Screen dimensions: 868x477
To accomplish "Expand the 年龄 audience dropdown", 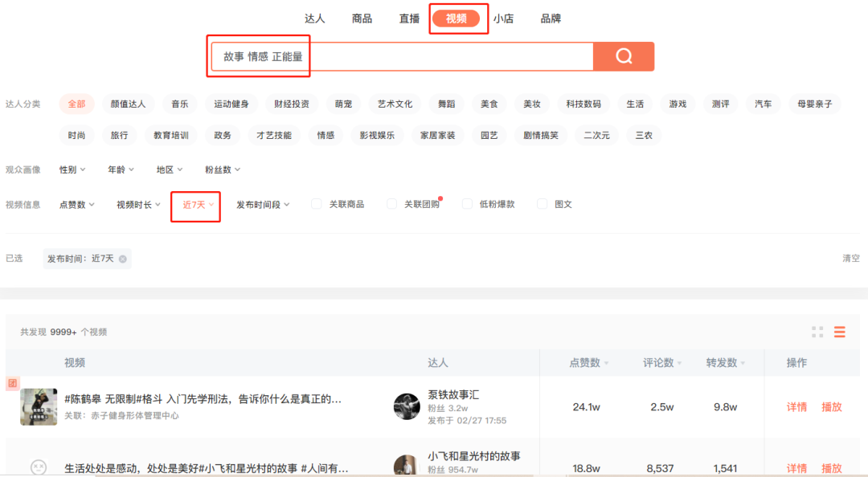I will pyautogui.click(x=121, y=170).
